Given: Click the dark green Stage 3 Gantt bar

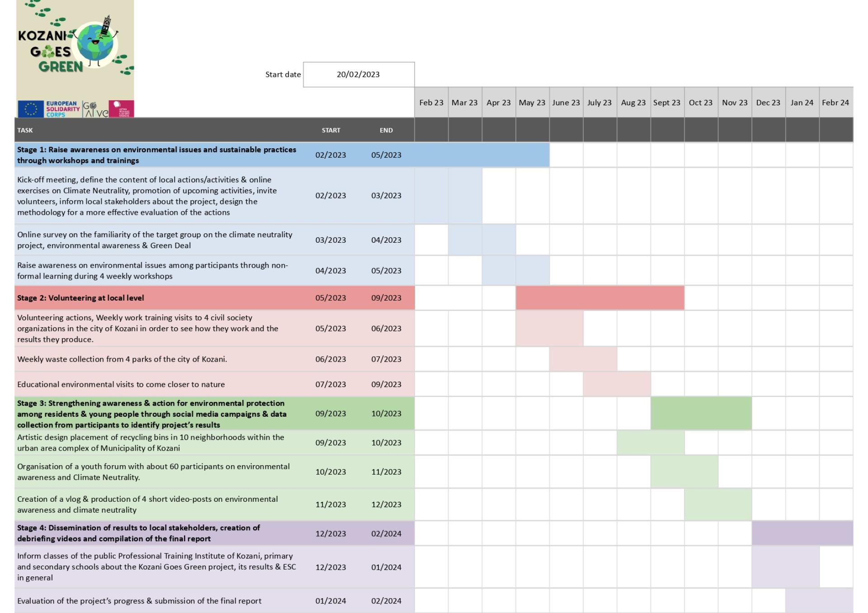Looking at the screenshot, I should click(x=701, y=413).
